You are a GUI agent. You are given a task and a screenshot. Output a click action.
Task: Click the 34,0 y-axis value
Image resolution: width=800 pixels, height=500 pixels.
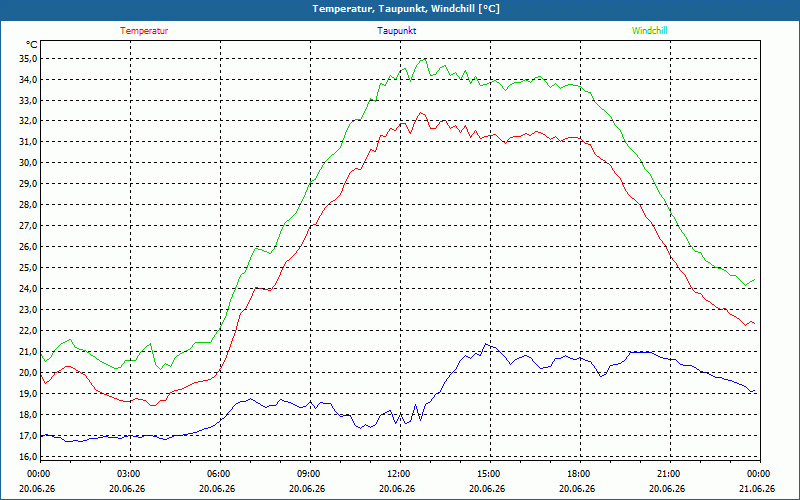(28, 80)
